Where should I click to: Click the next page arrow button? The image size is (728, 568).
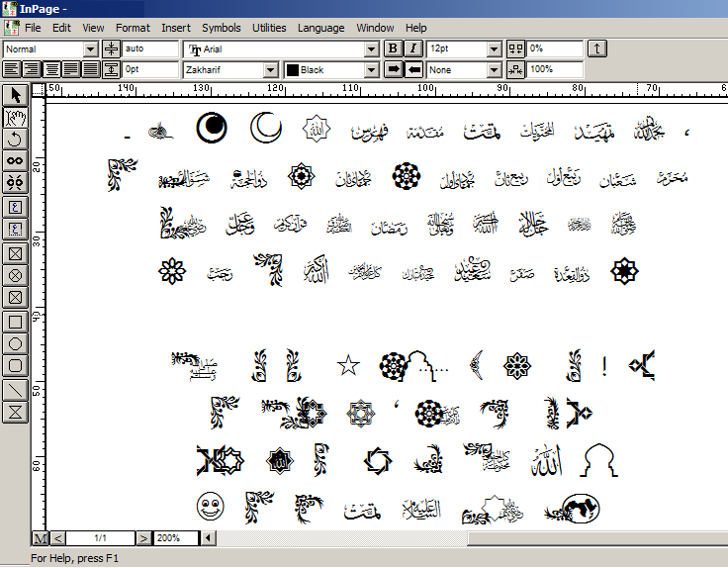point(144,538)
